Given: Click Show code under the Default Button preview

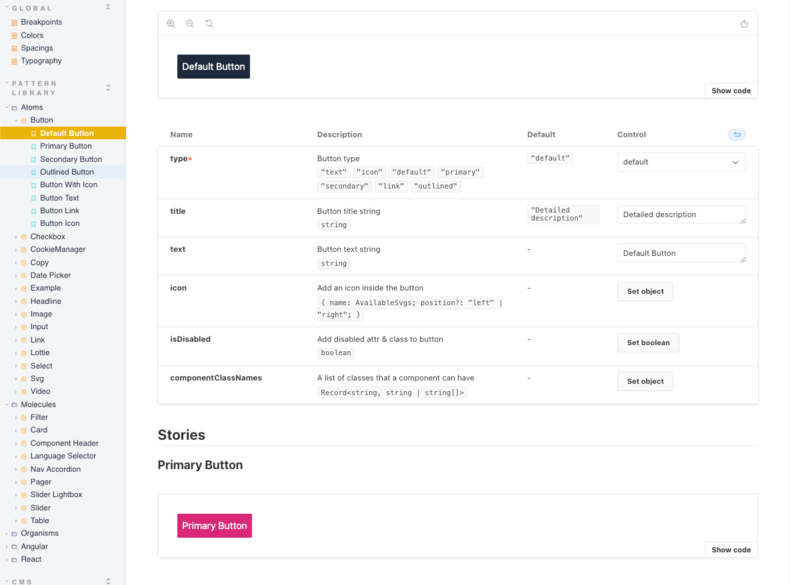Looking at the screenshot, I should click(731, 90).
